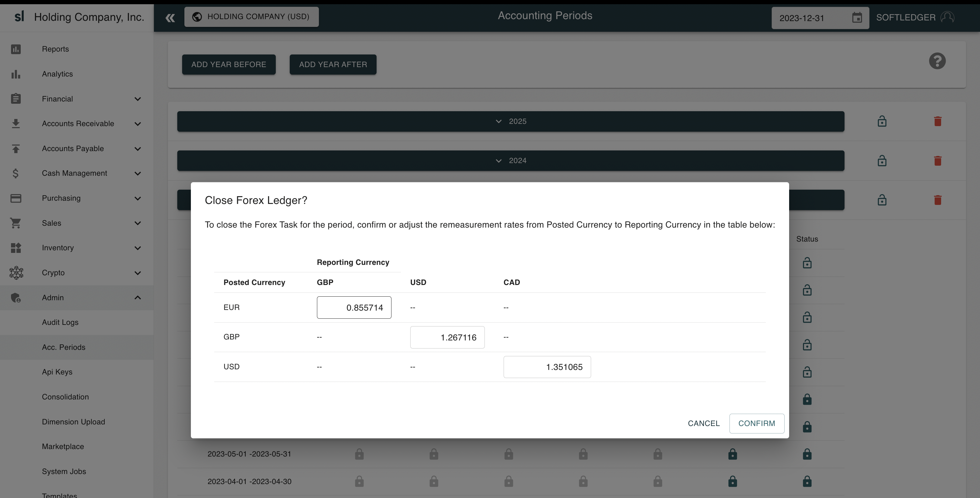Collapse the Admin section chevron
980x498 pixels.
pos(138,298)
